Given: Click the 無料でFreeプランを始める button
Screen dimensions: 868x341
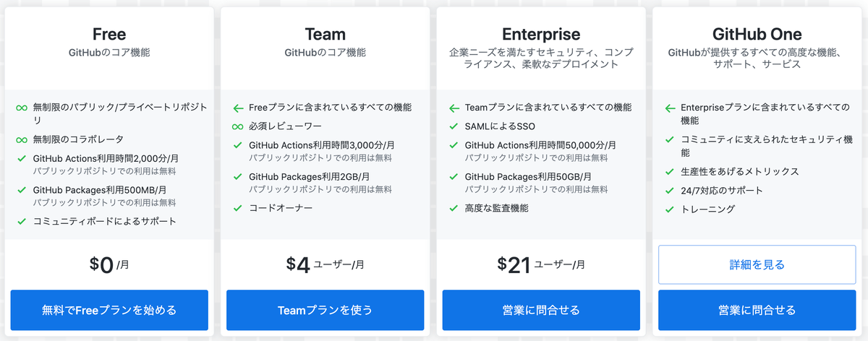Looking at the screenshot, I should coord(109,310).
